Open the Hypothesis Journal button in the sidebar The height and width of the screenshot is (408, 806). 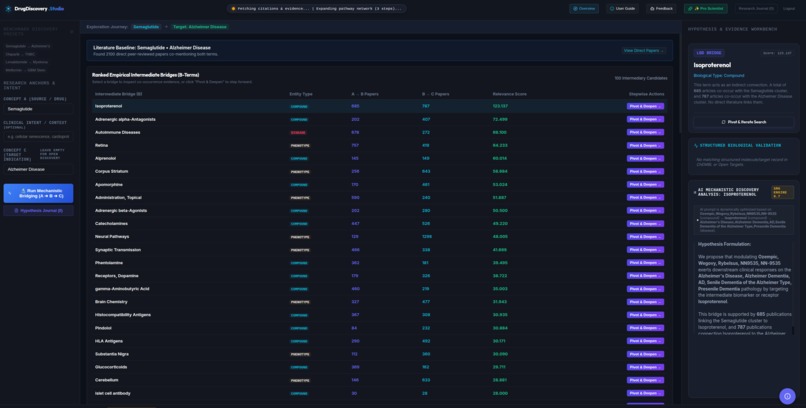[39, 211]
